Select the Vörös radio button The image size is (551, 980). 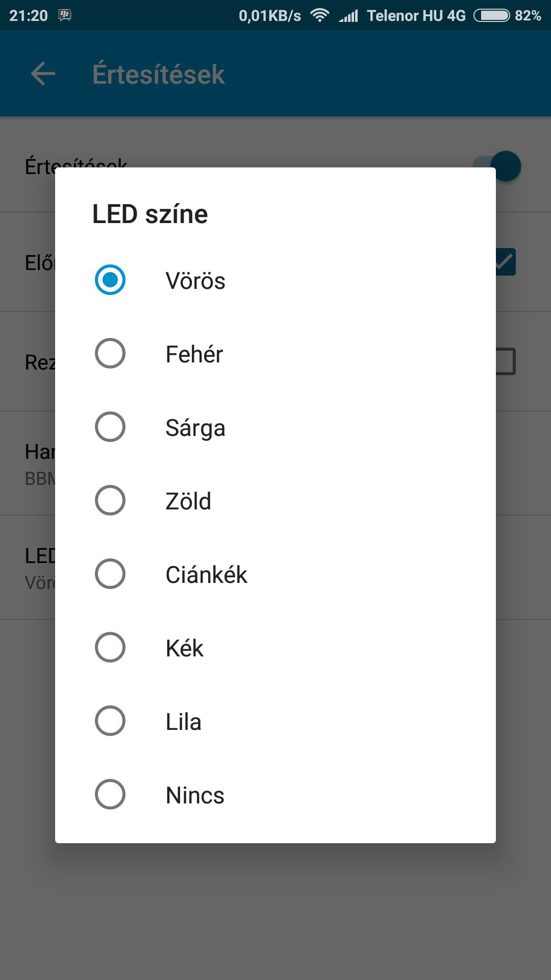110,280
